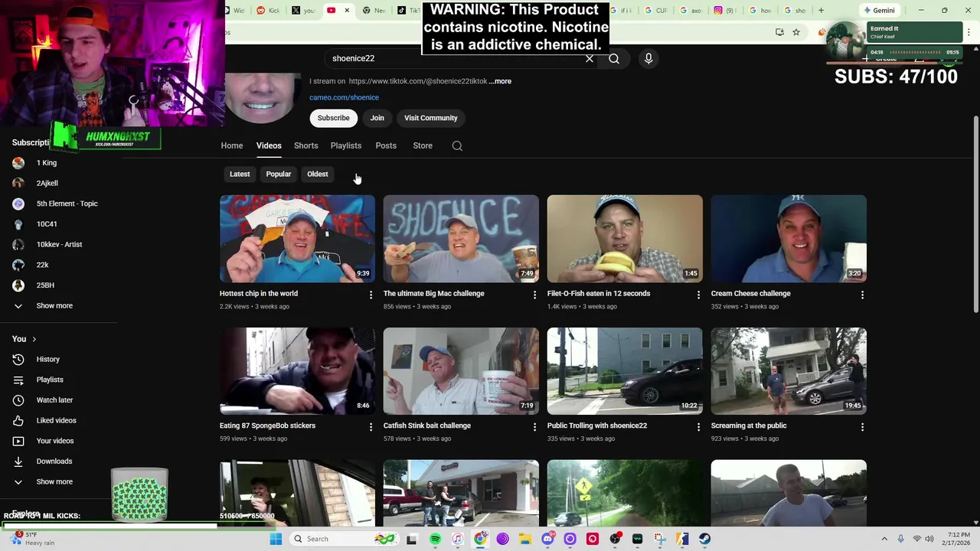
Task: Activate voice search microphone icon
Action: tap(648, 58)
